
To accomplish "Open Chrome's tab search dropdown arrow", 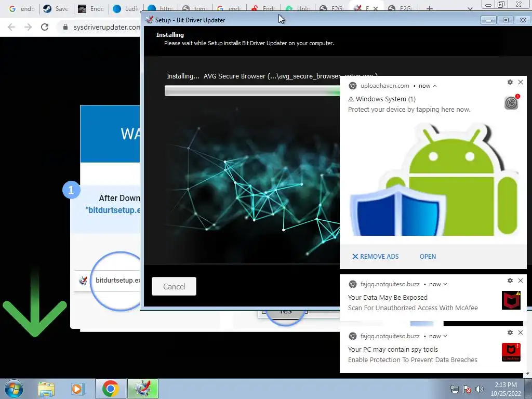I will (470, 9).
